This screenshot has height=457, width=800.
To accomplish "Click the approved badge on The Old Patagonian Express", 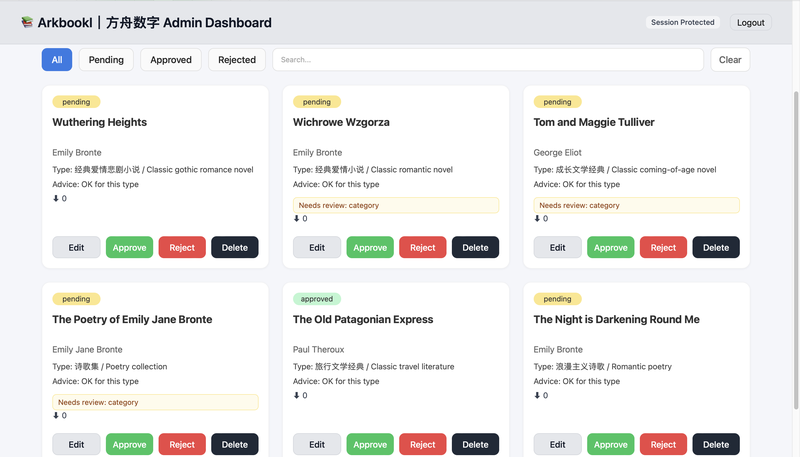I will pos(316,299).
